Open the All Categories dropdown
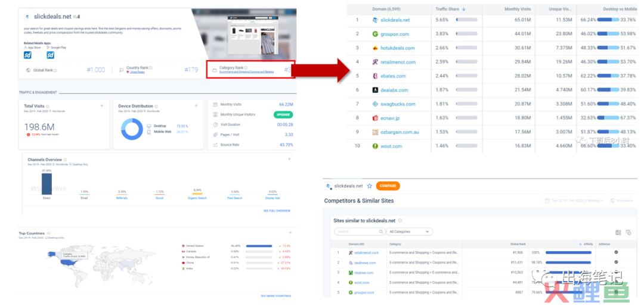The height and width of the screenshot is (306, 644). [x=410, y=232]
